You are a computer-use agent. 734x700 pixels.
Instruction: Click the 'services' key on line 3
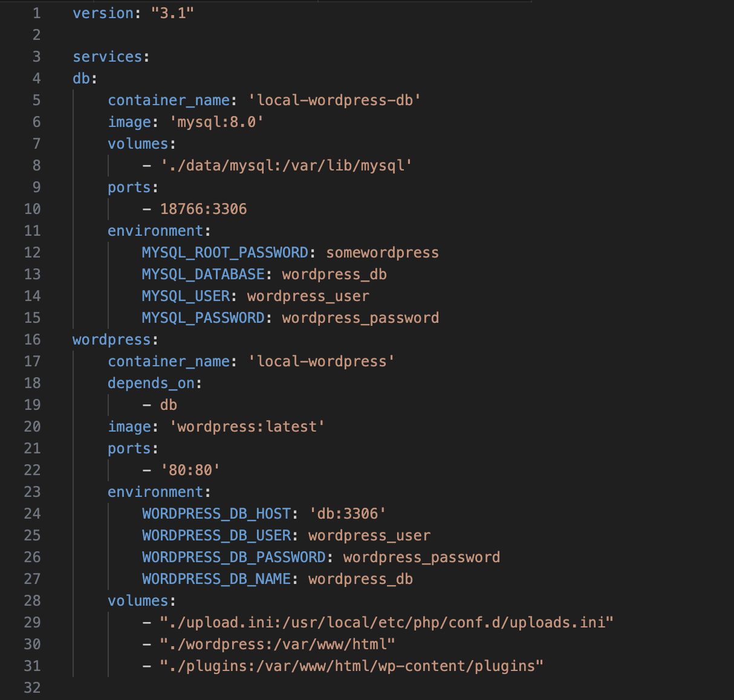point(107,57)
